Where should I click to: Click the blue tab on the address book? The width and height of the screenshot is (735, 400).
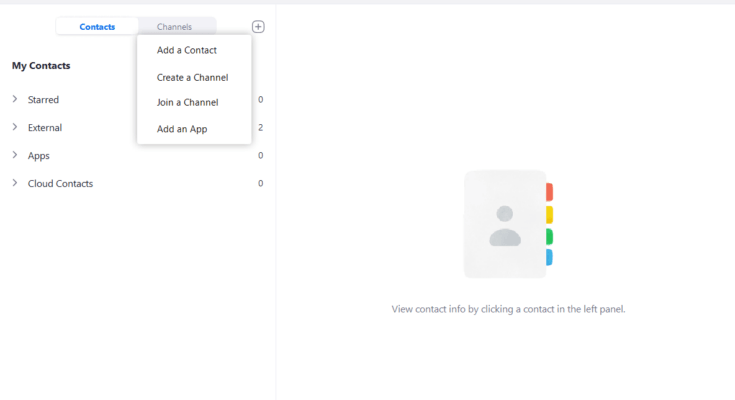pyautogui.click(x=549, y=258)
